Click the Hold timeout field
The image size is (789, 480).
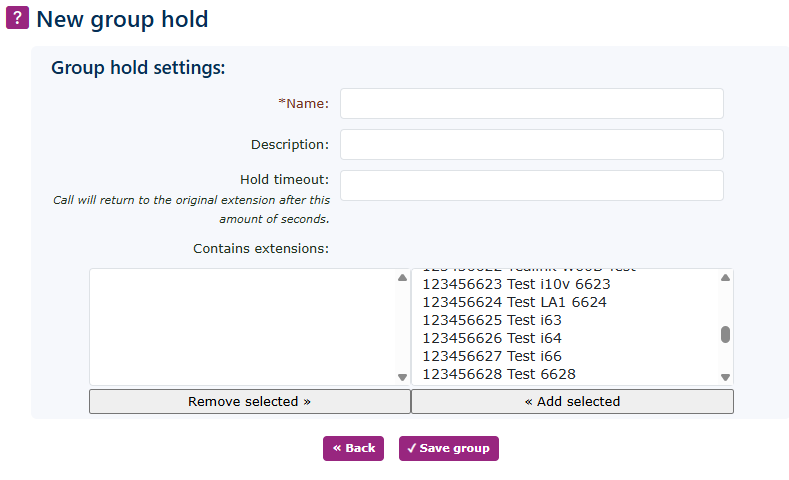pyautogui.click(x=531, y=185)
